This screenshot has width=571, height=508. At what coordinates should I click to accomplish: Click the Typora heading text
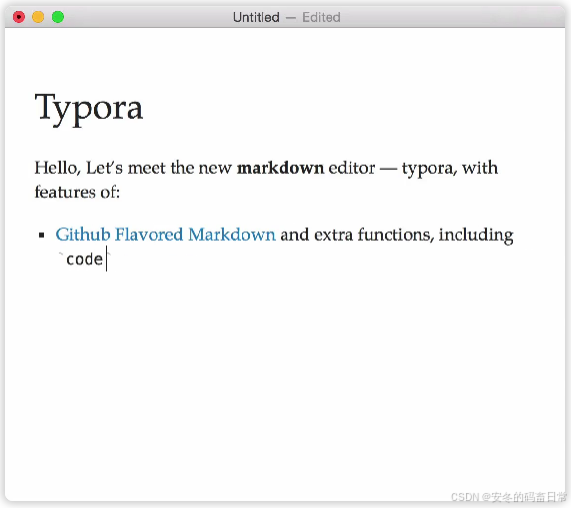[89, 109]
